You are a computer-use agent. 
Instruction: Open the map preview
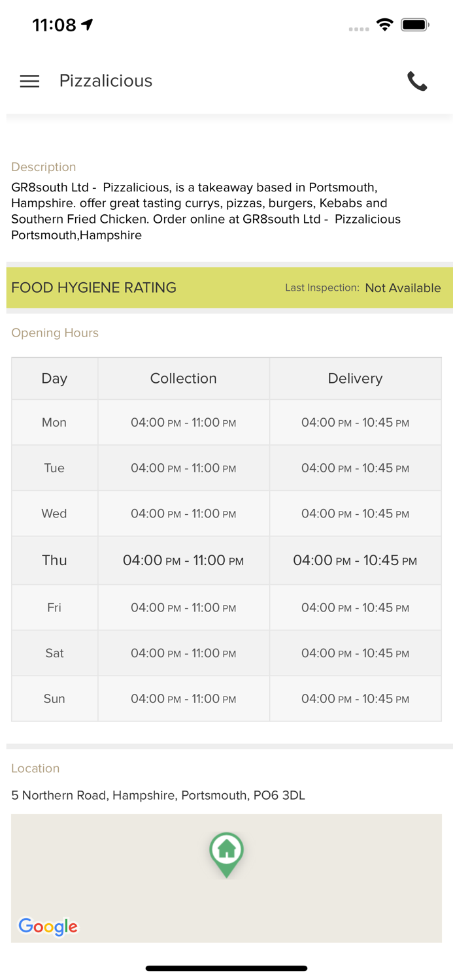pos(226,878)
